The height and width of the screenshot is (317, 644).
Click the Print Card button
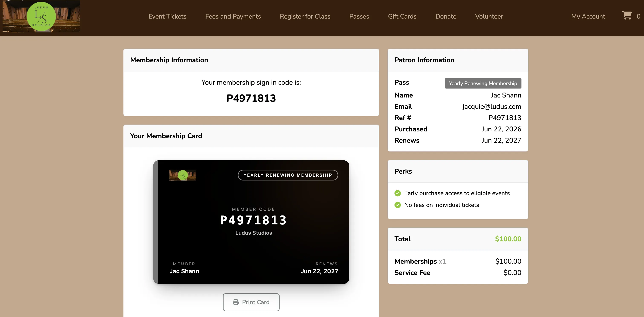point(251,302)
